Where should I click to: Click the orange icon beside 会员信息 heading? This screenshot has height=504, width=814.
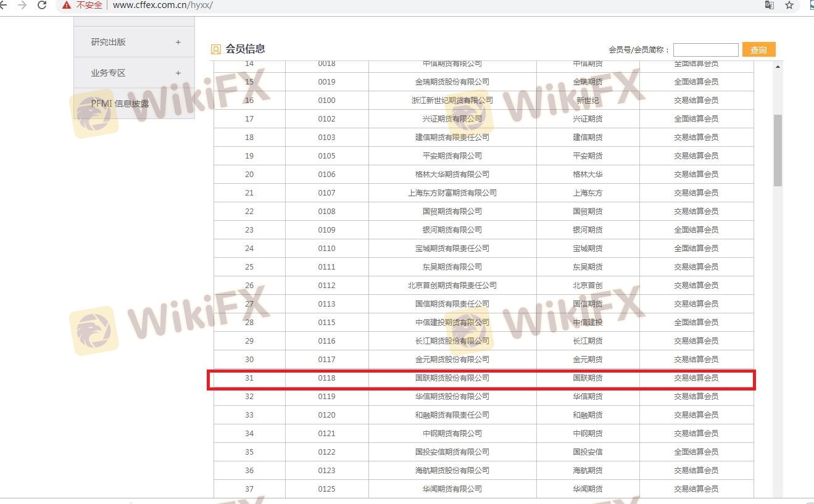pos(216,49)
